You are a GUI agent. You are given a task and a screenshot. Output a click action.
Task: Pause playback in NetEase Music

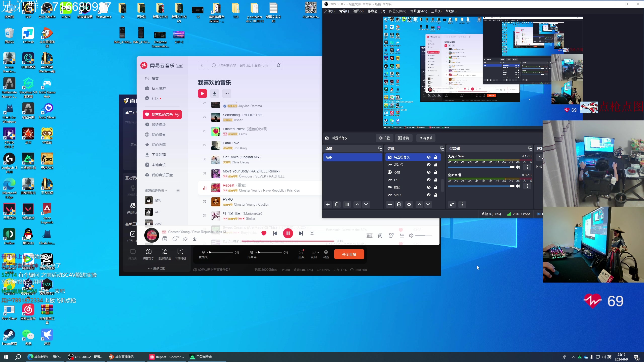(x=288, y=234)
